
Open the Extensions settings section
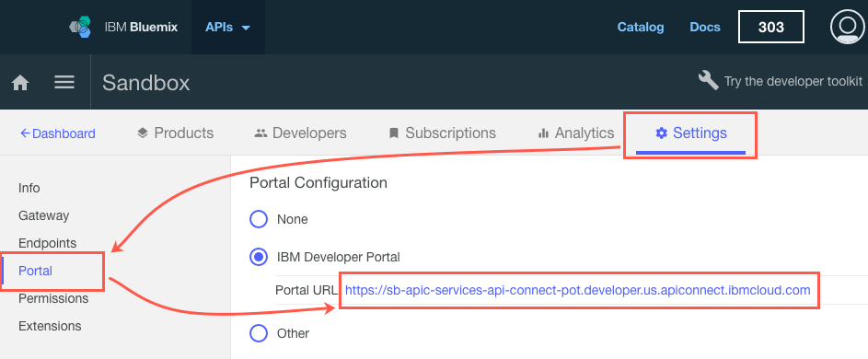[50, 326]
